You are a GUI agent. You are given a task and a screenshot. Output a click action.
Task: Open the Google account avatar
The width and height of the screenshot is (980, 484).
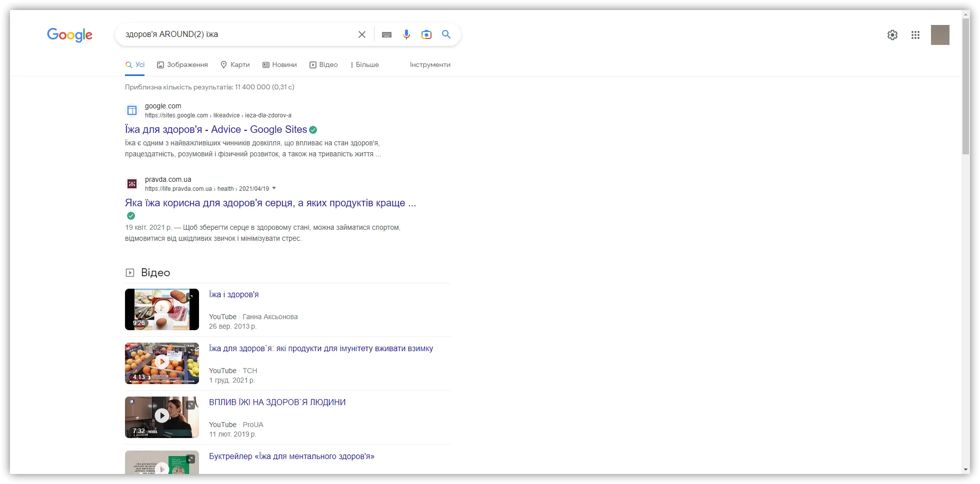(x=940, y=35)
